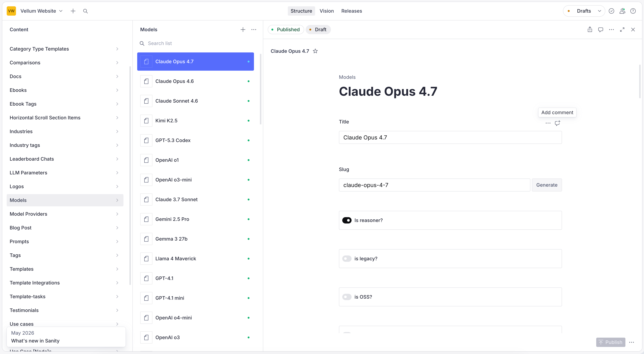Open the help question mark icon

[x=633, y=11]
